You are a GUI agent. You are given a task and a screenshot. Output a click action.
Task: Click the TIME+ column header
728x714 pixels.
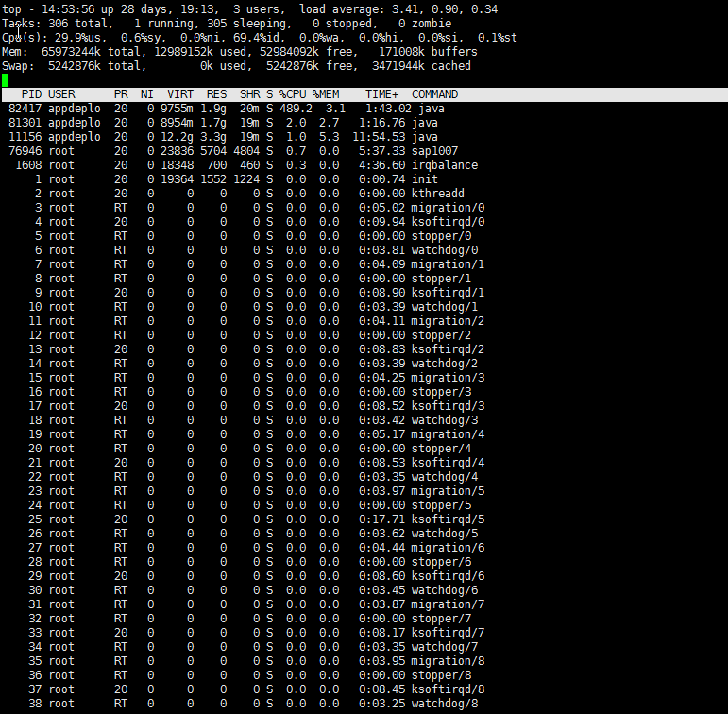coord(381,94)
